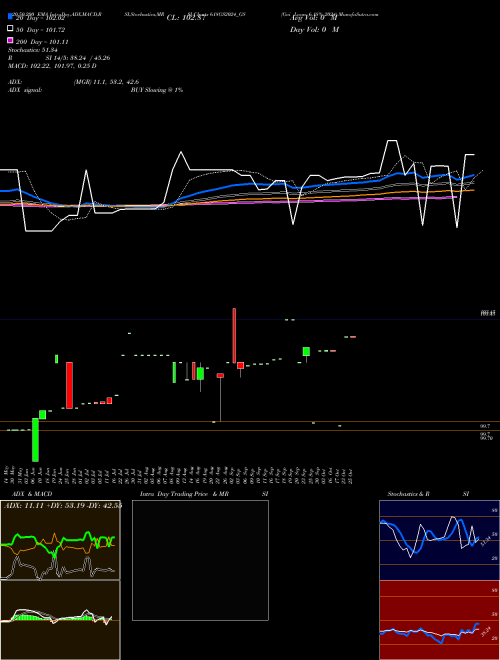This screenshot has width=500, height=660.
Task: Click the 'BUY Slowing @ 1%' signal text
Action: tap(157, 90)
